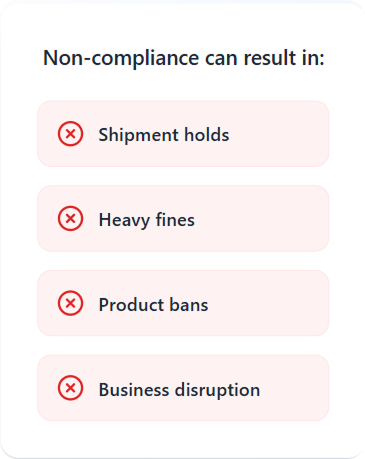Click the word "Business" in last card
This screenshot has width=365, height=459.
(x=134, y=389)
